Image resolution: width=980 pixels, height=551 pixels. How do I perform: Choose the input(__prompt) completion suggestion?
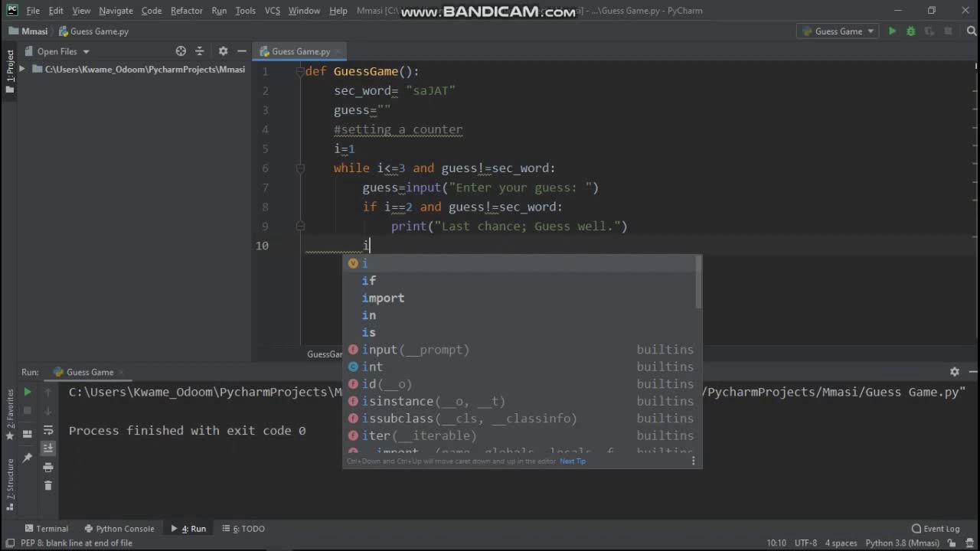click(521, 350)
